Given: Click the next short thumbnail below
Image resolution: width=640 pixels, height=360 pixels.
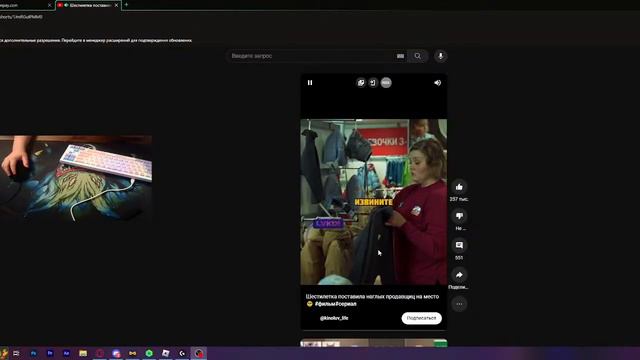Looking at the screenshot, I should pos(373,343).
